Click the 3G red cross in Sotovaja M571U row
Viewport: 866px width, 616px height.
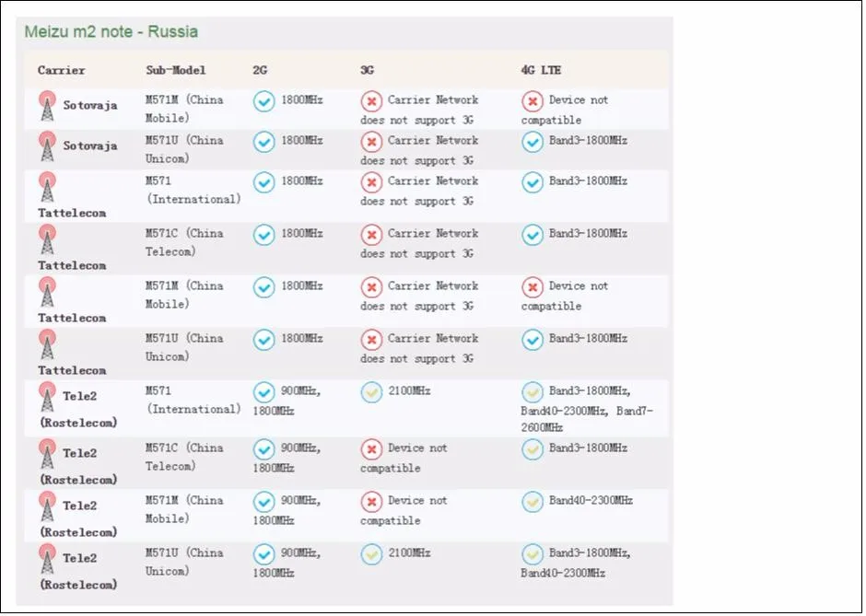click(x=371, y=142)
